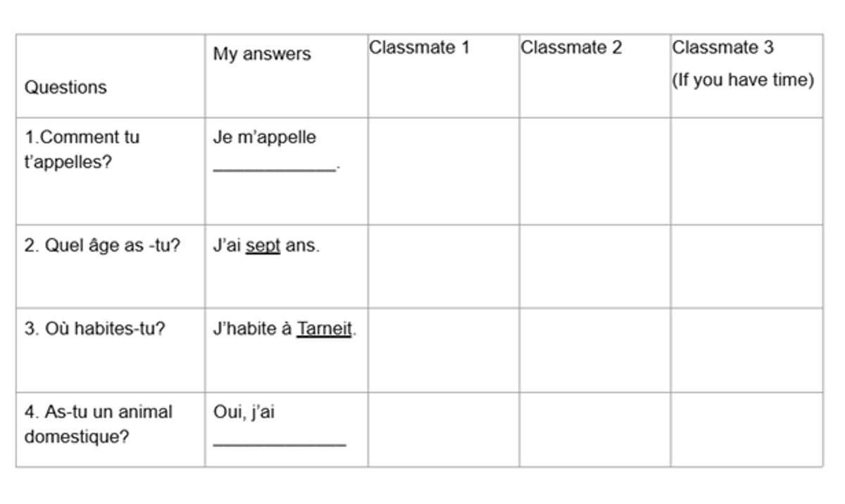Click Classmate 2's empty cell for question 2
Screen dimensions: 845x504
coord(594,266)
